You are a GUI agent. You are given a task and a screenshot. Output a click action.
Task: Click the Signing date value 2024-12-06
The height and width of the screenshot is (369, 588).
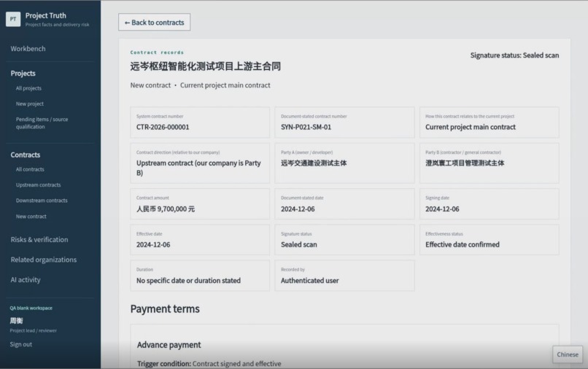point(442,209)
